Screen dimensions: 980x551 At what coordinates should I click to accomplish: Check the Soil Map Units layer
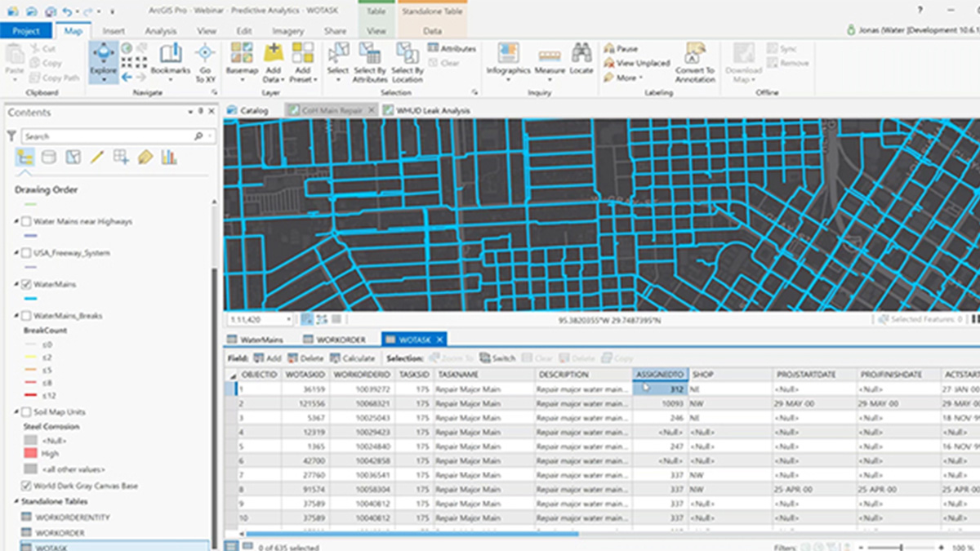[x=26, y=412]
